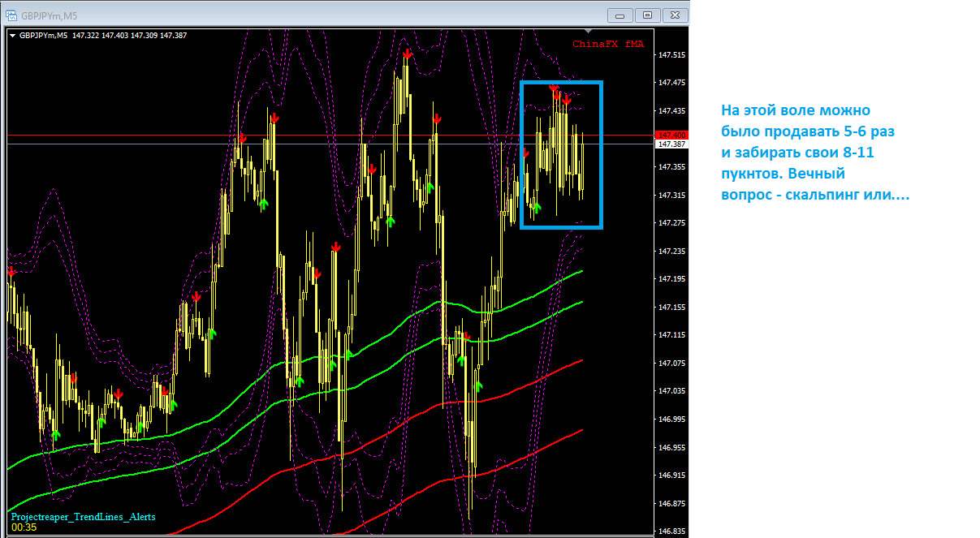Click the 147.195 price scale label
This screenshot has width=980, height=538.
(672, 279)
